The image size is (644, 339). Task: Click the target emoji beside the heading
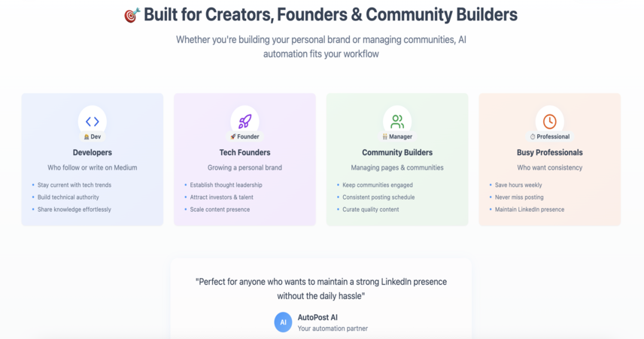pyautogui.click(x=132, y=15)
